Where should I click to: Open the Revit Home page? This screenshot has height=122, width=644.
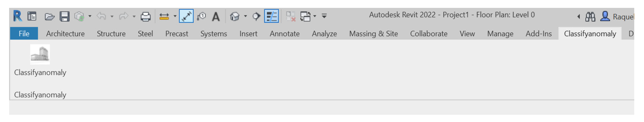[32, 17]
